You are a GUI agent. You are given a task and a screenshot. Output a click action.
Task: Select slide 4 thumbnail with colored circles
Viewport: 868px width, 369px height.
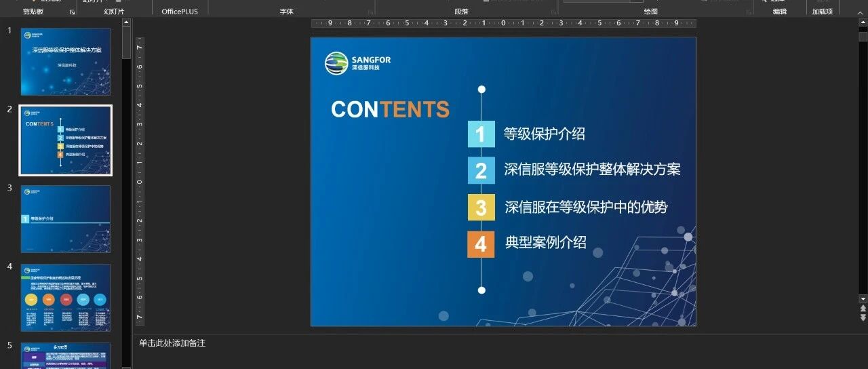pyautogui.click(x=66, y=298)
